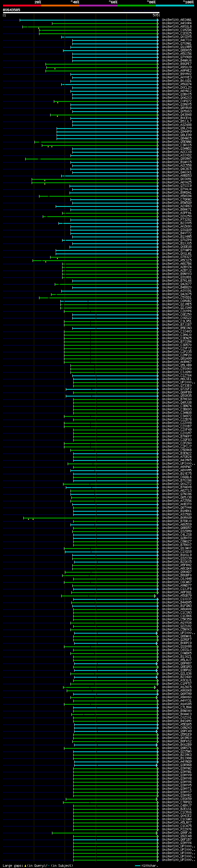Click the red ~20% identity legend bar
The image size is (197, 868).
pos(22,6)
